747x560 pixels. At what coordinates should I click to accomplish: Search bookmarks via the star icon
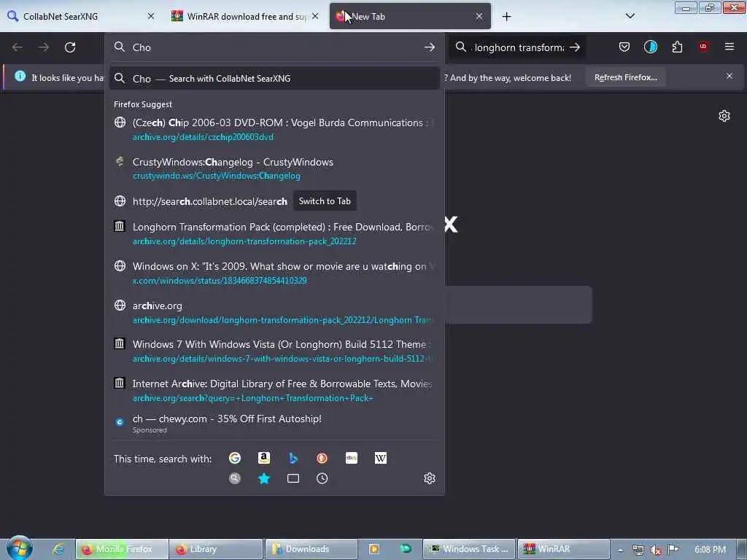[264, 478]
